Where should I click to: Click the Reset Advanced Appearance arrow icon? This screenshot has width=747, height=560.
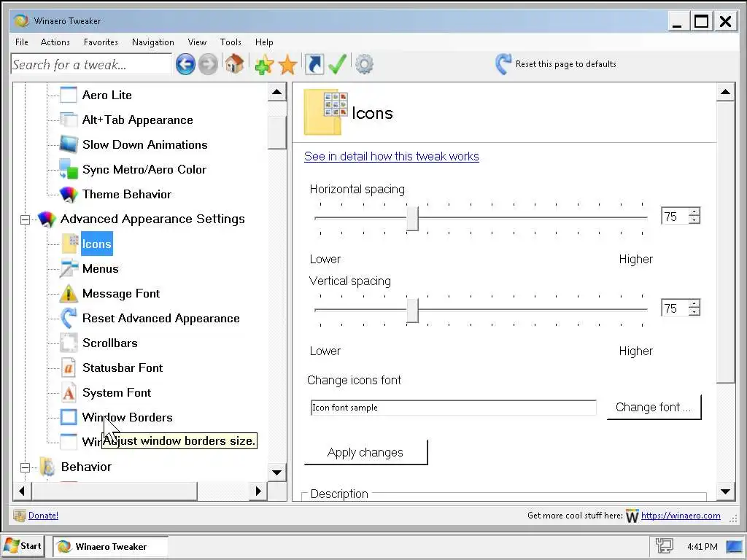click(69, 318)
